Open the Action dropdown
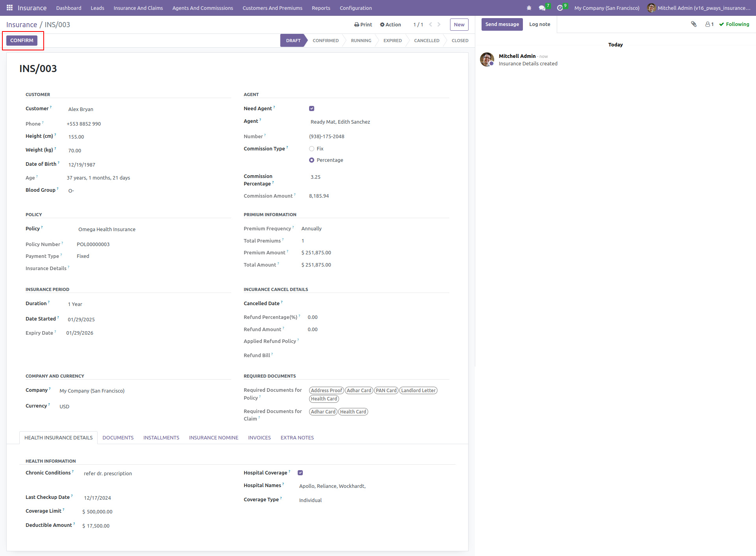The image size is (756, 556). tap(390, 24)
